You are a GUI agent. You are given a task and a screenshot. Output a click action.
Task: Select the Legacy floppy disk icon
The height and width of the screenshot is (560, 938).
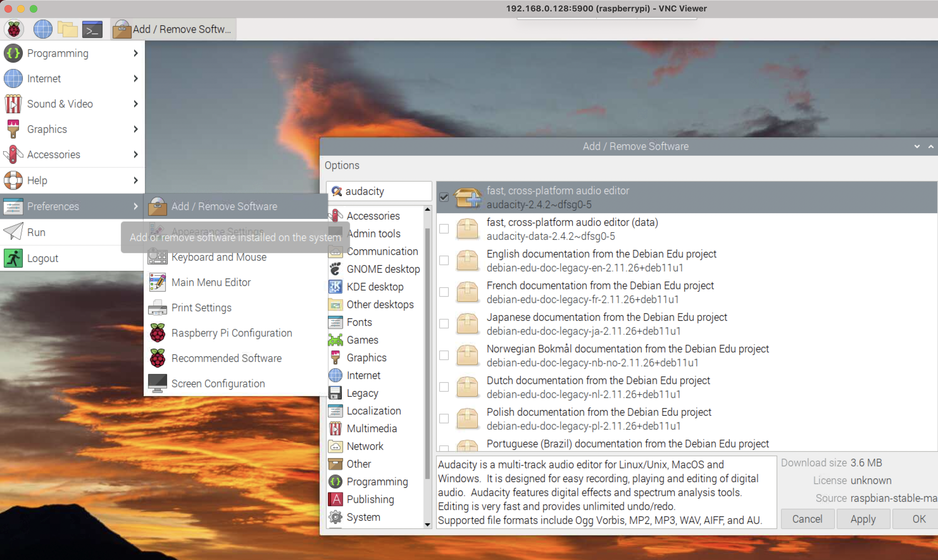point(335,393)
